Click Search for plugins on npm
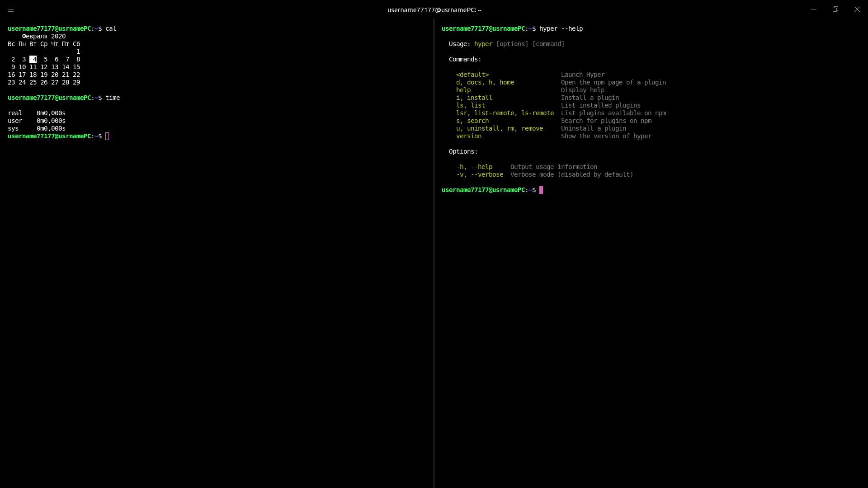Image resolution: width=868 pixels, height=488 pixels. (606, 121)
